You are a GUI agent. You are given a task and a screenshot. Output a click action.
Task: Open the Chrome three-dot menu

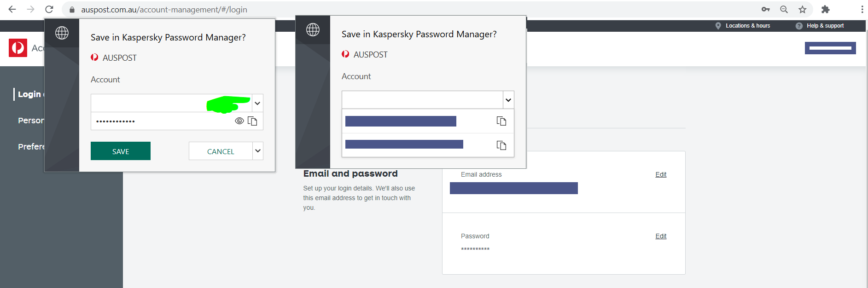pyautogui.click(x=862, y=9)
